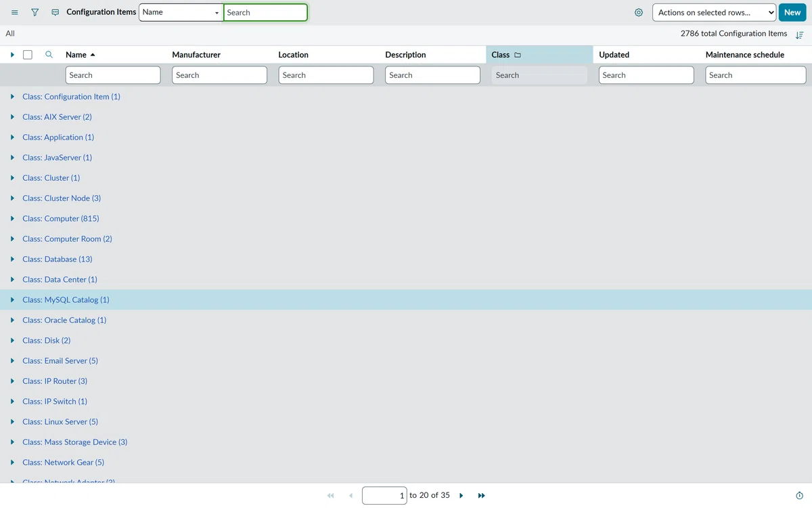Viewport: 812px width, 508px height.
Task: Expand Class: MySQL Catalog group
Action: coord(12,300)
